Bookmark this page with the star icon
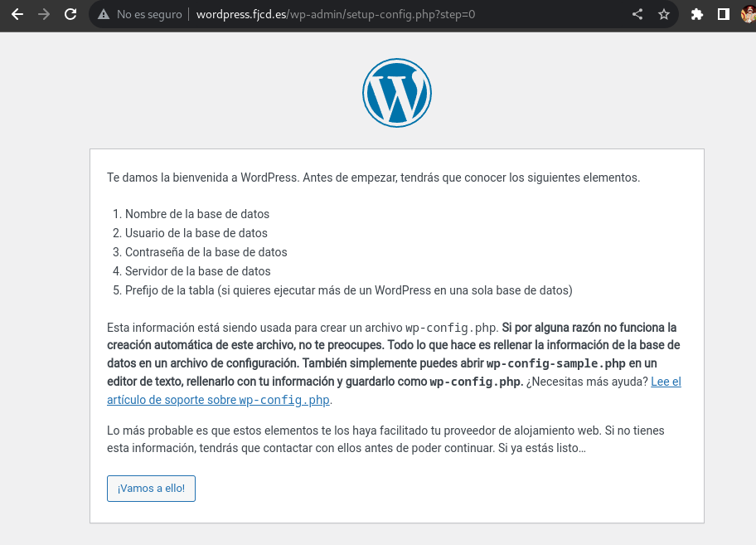Viewport: 756px width, 545px height. coord(664,14)
